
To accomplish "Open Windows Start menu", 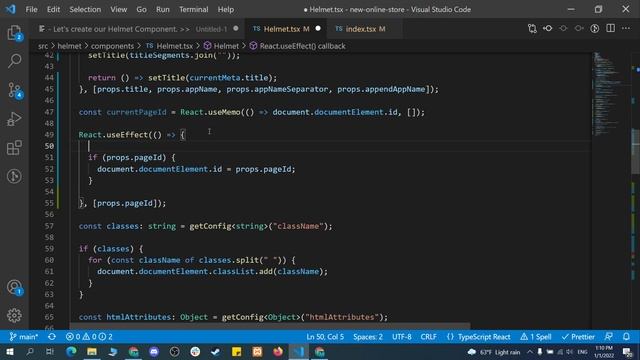I will pyautogui.click(x=9, y=351).
